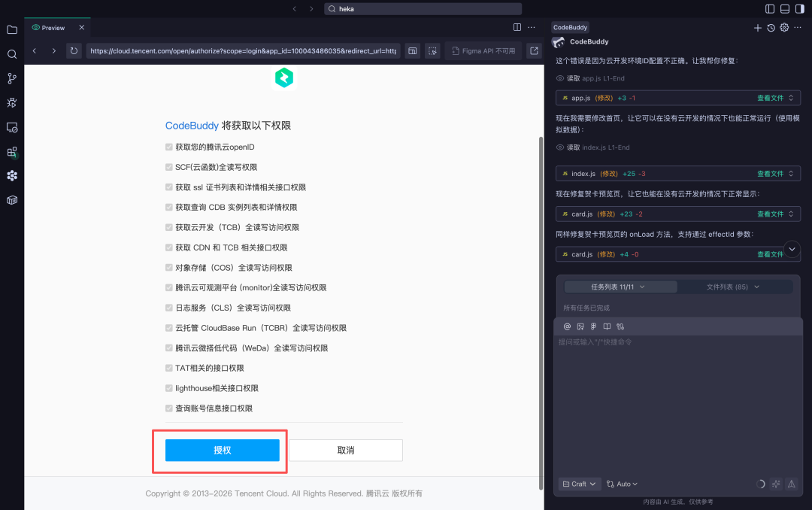Open CodeBuddy settings gear icon
Viewport: 812px width, 510px height.
tap(783, 27)
